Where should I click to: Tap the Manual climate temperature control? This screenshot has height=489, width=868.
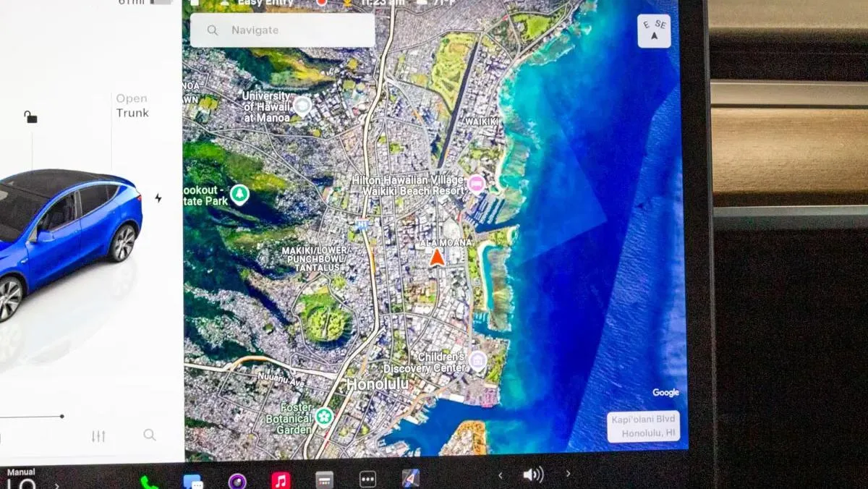[x=20, y=479]
